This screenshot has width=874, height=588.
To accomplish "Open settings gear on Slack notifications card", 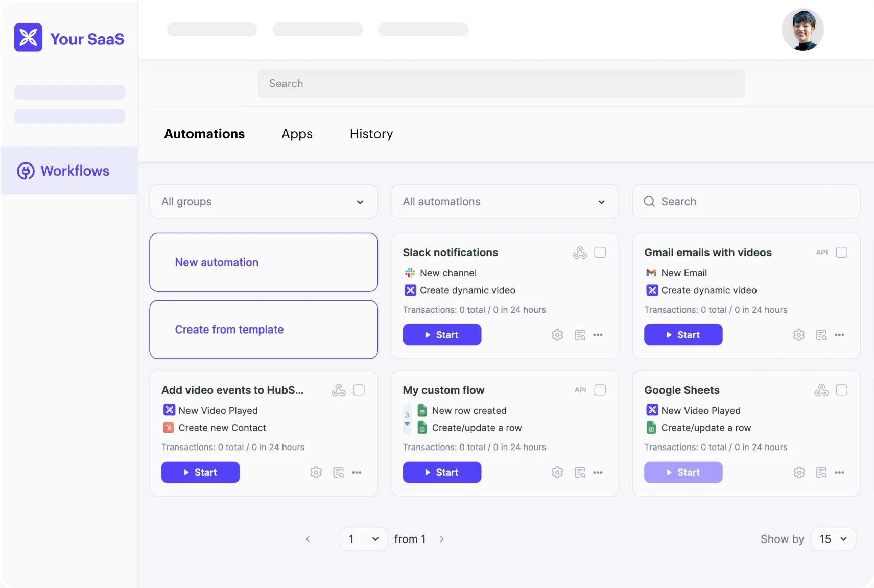I will tap(557, 335).
